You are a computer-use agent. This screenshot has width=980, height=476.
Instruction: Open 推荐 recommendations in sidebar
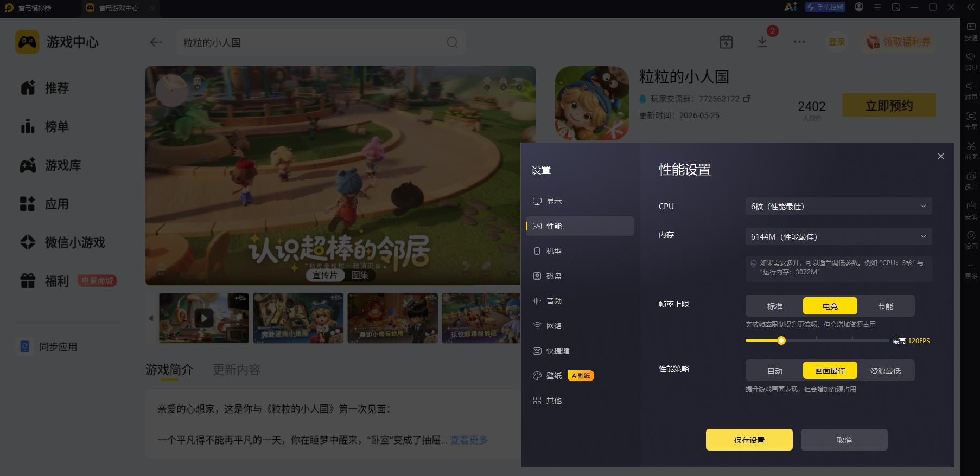point(45,88)
